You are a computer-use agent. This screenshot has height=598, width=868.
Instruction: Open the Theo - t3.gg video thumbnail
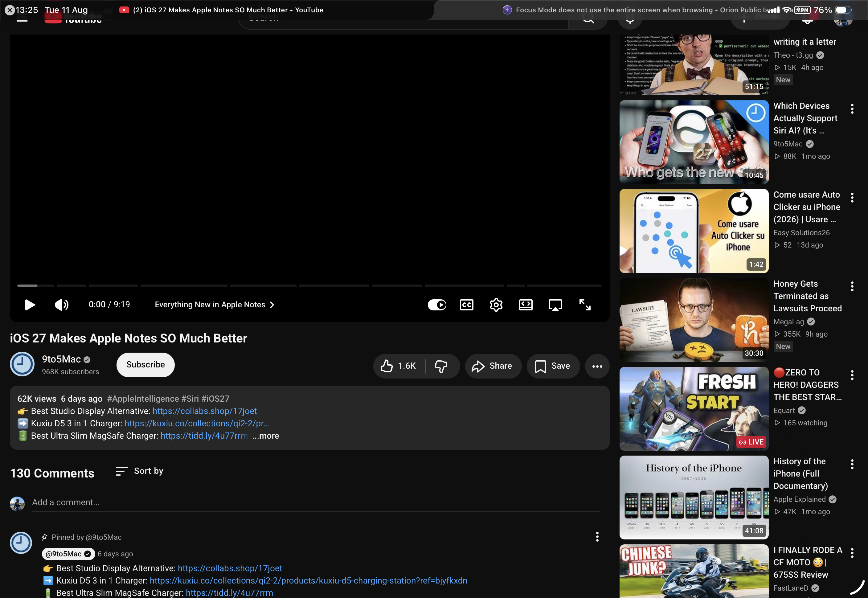pyautogui.click(x=694, y=64)
